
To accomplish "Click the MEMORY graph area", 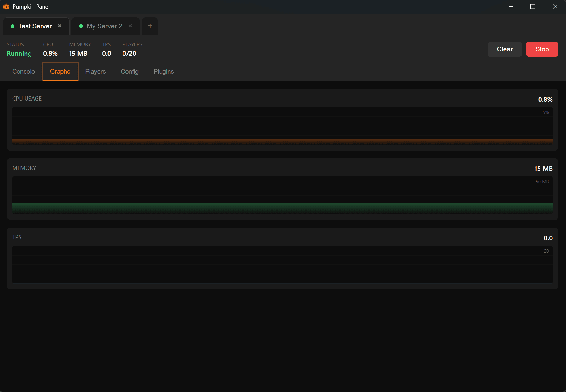I will point(282,195).
